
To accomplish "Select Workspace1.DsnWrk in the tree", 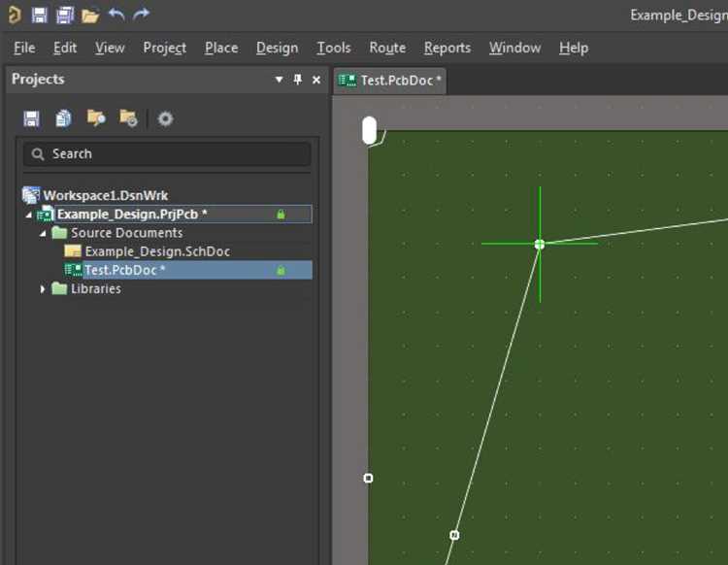I will pos(106,195).
